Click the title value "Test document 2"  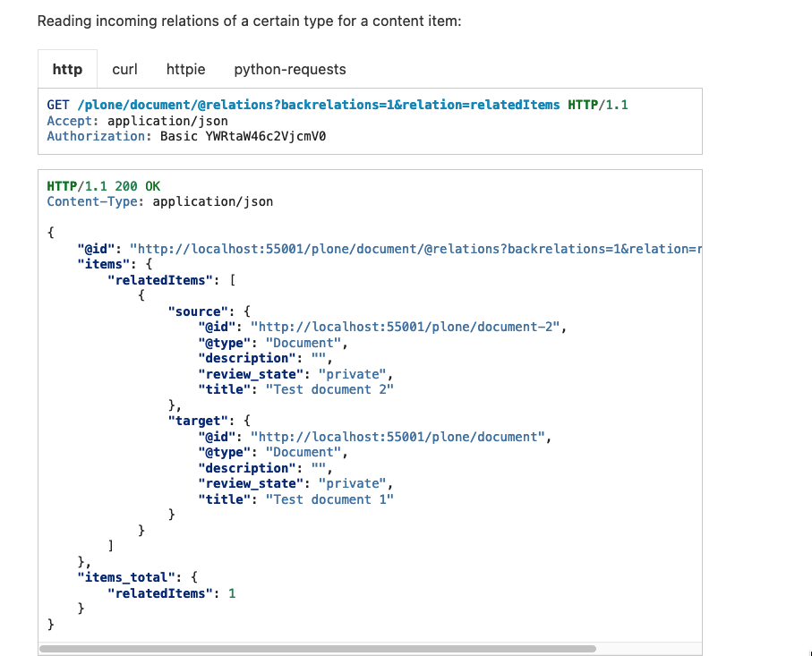tap(329, 390)
